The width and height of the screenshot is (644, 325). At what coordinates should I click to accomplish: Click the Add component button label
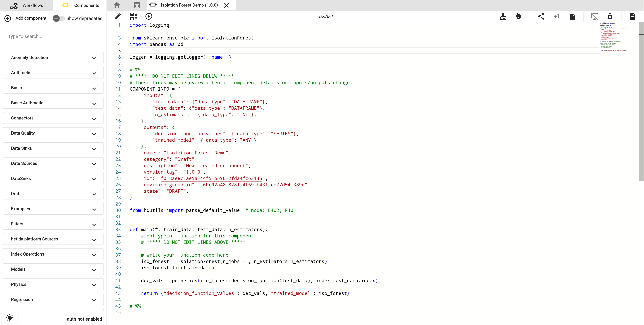(31, 18)
